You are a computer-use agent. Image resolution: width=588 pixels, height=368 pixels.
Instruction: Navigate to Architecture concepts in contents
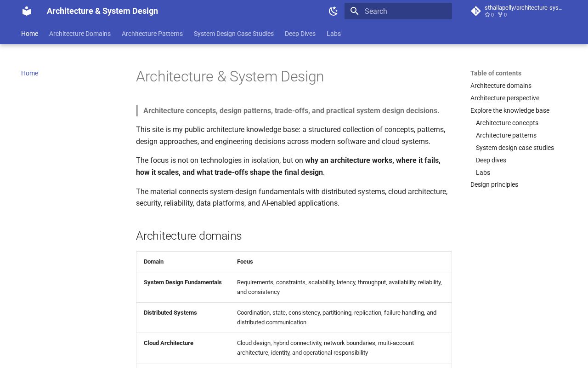[x=507, y=123]
